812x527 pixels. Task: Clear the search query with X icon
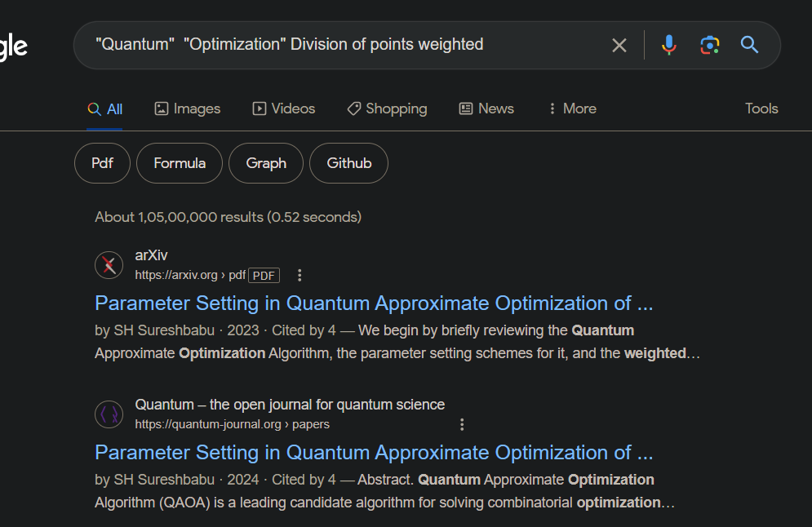pyautogui.click(x=619, y=45)
